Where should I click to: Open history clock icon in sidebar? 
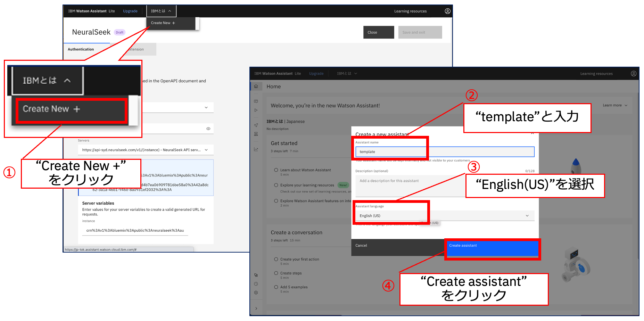pos(256,284)
